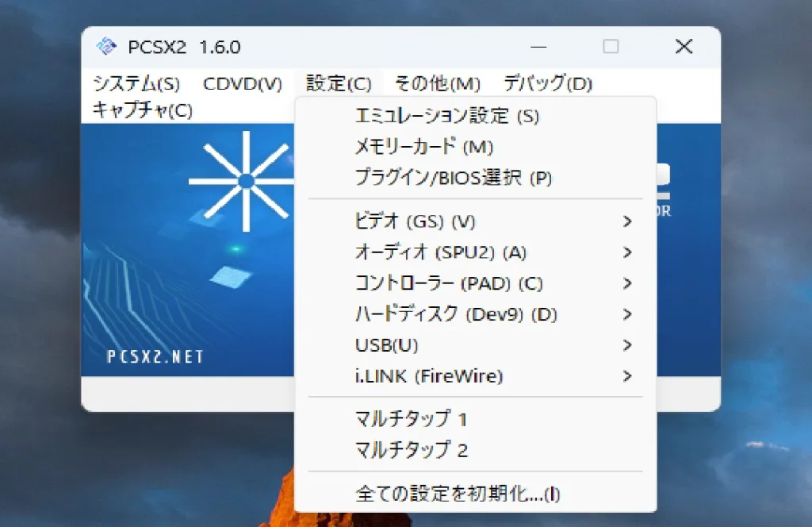This screenshot has width=812, height=527.
Task: Minimize the PCSX2 window
Action: coord(538,47)
